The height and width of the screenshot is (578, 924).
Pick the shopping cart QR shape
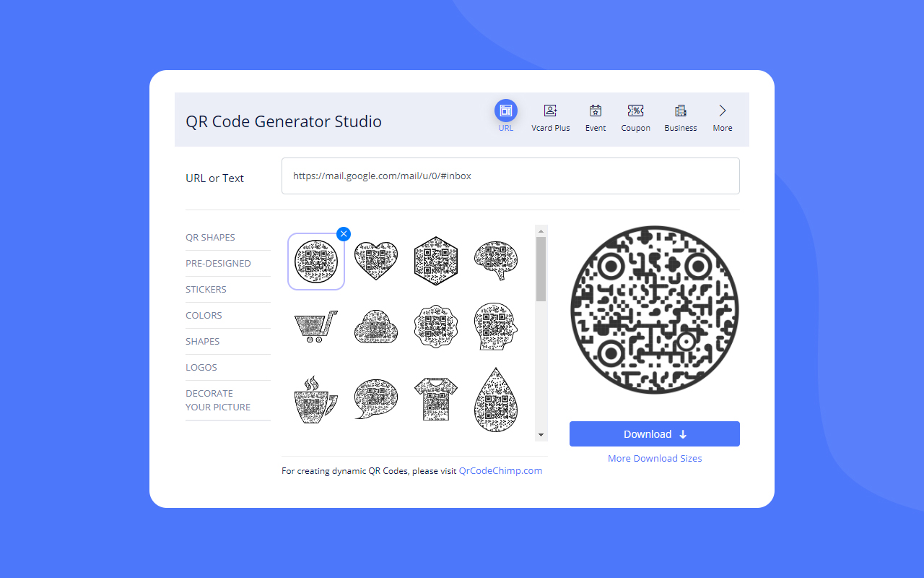coord(315,327)
